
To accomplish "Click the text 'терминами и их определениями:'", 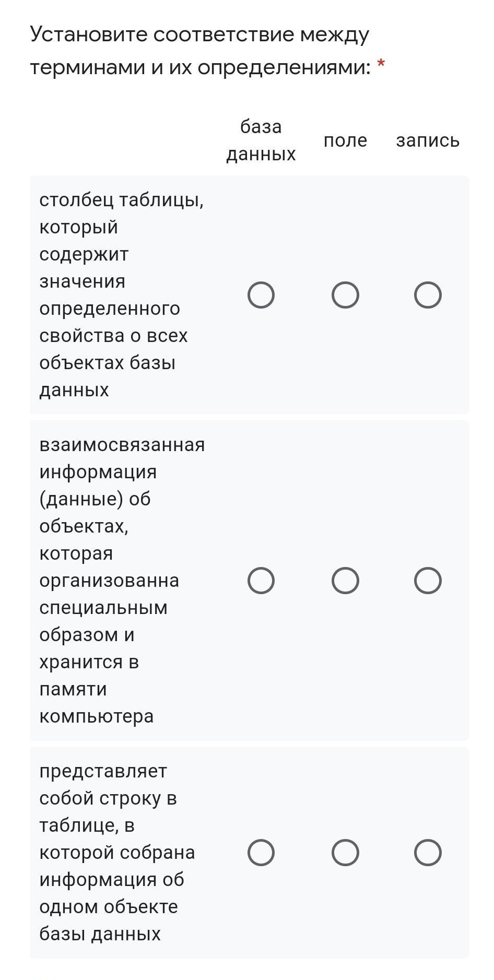I will click(x=200, y=67).
